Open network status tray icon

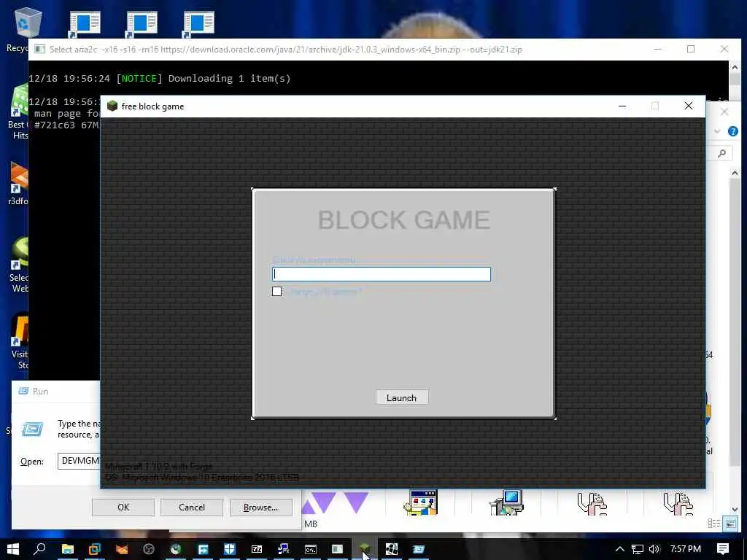point(638,549)
